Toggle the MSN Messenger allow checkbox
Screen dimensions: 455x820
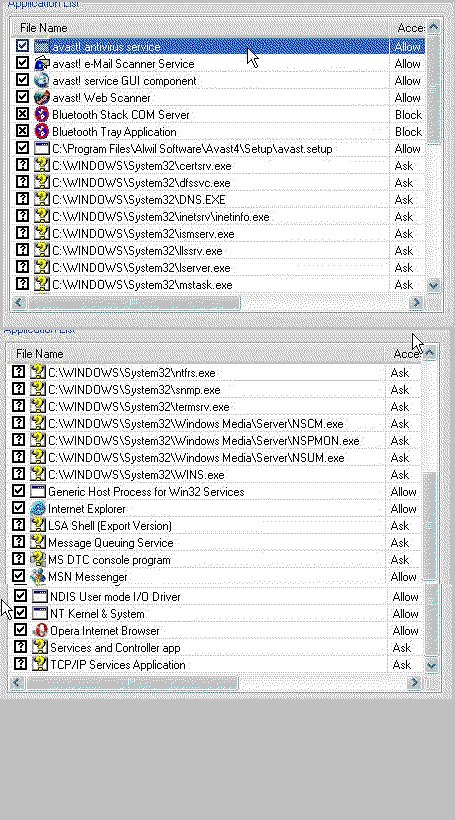(x=18, y=576)
